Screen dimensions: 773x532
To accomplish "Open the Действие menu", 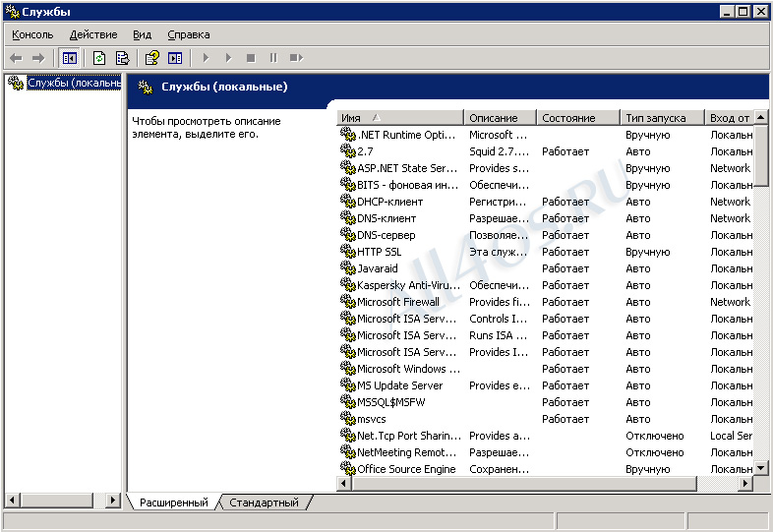I will (93, 34).
